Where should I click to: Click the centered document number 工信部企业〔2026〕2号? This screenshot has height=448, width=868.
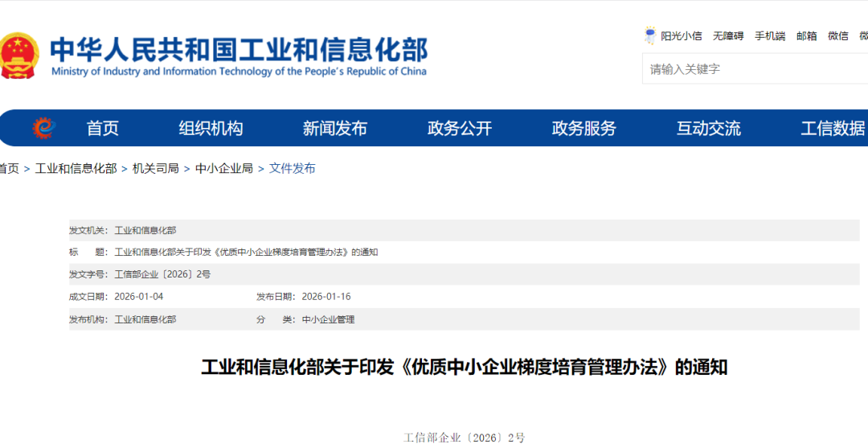pos(465,438)
